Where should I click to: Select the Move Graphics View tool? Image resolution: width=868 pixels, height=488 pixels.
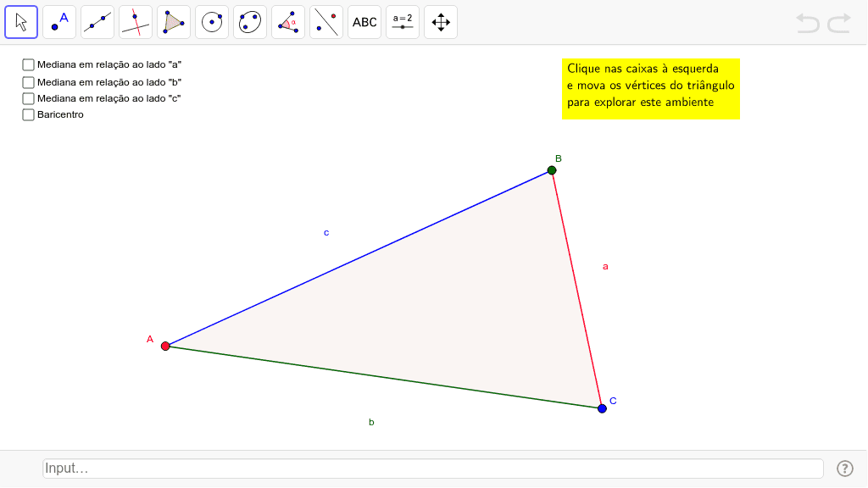tap(441, 22)
